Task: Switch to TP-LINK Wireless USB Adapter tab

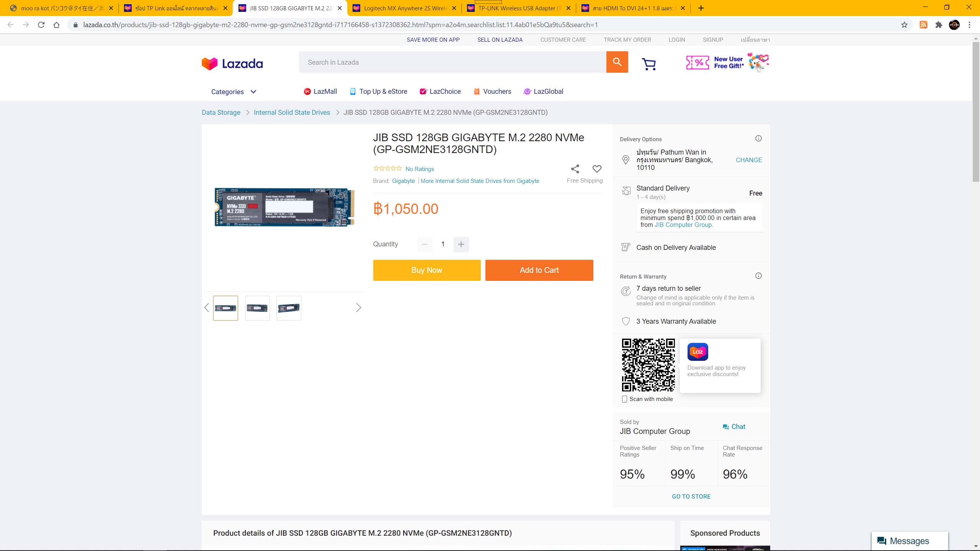Action: tap(519, 8)
